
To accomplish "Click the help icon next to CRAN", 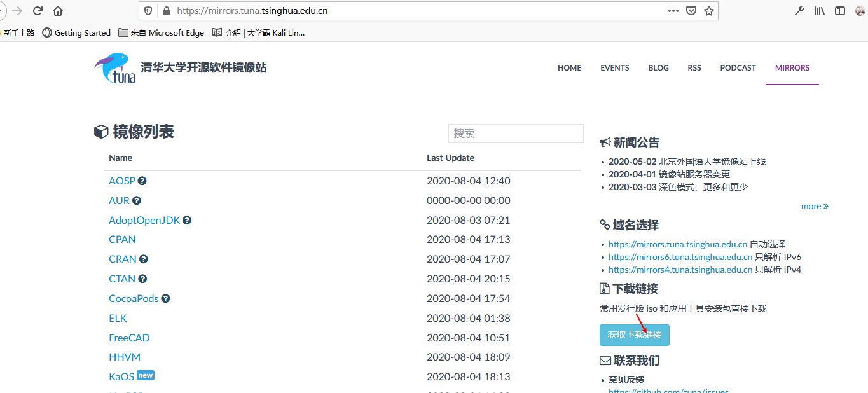I will pos(144,259).
